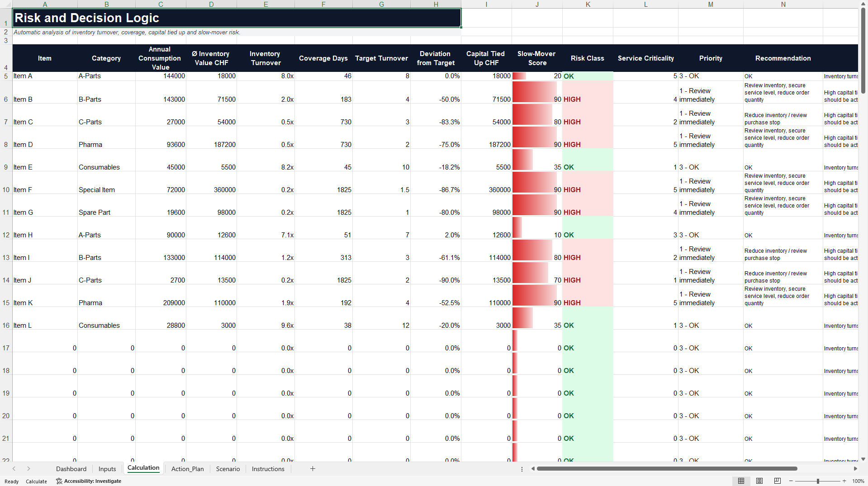Select Item K priority Review immediately cell
This screenshot has width=868, height=486.
click(711, 296)
